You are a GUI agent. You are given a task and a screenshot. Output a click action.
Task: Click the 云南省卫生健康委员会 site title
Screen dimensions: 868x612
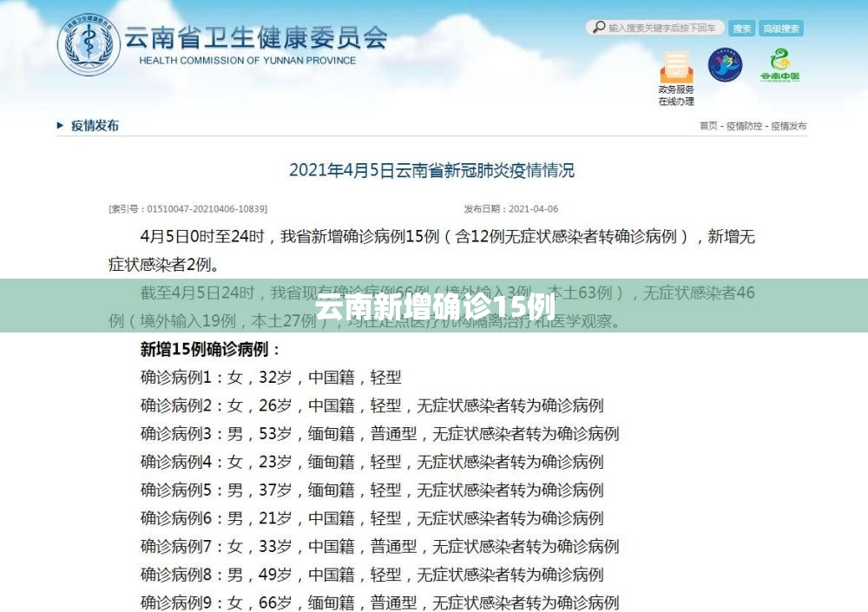point(255,37)
